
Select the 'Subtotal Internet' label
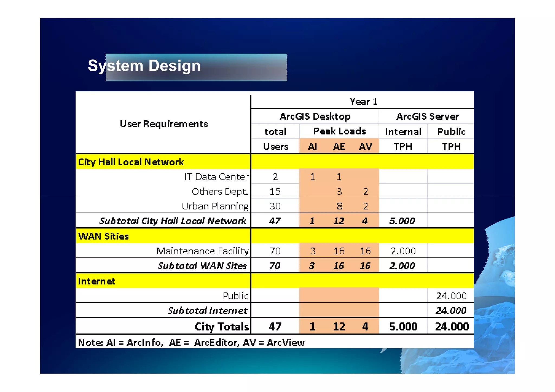[x=207, y=310]
